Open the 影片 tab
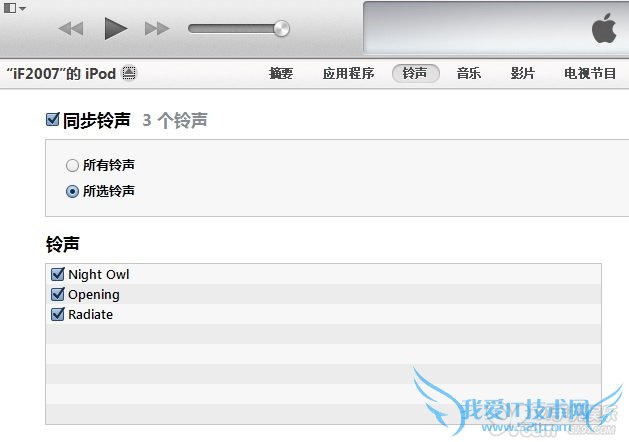The image size is (629, 442). pyautogui.click(x=523, y=73)
